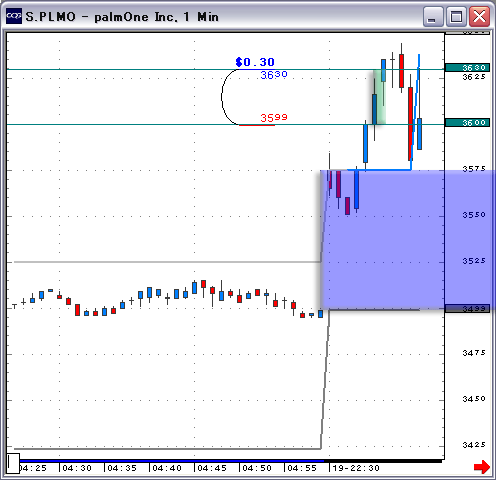Click the 3499 price marker on price axis
496x480 pixels.
tap(467, 309)
